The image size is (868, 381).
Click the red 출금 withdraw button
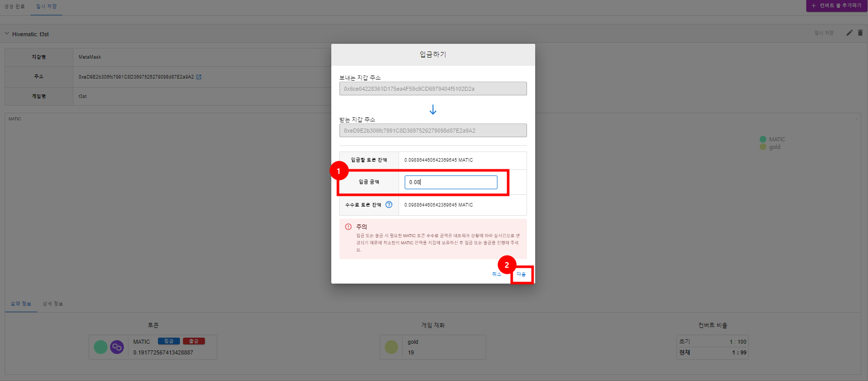click(194, 341)
